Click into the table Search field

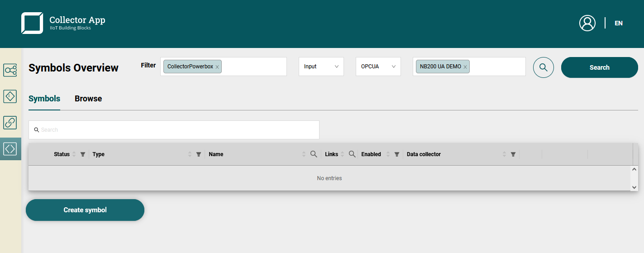pos(177,130)
